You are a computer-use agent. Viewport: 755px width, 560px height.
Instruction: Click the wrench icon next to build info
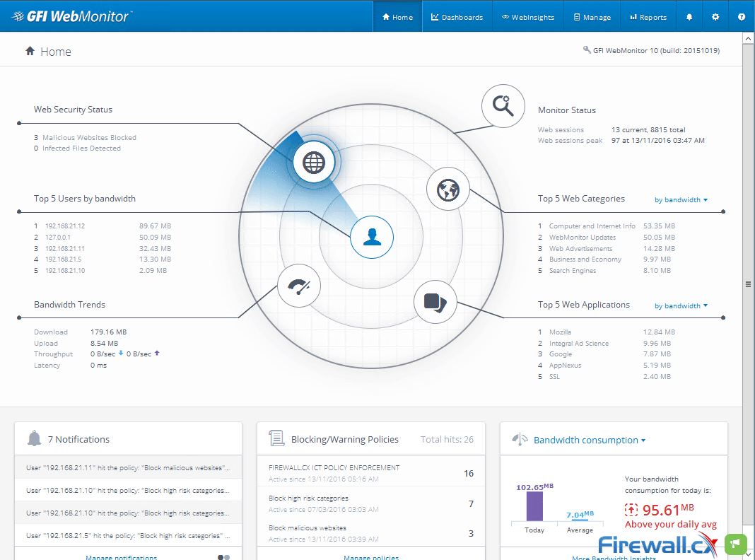[587, 49]
